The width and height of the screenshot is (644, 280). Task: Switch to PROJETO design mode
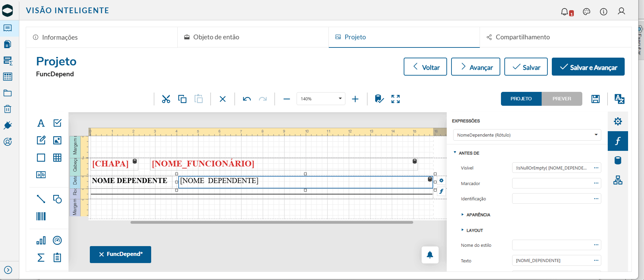point(521,99)
